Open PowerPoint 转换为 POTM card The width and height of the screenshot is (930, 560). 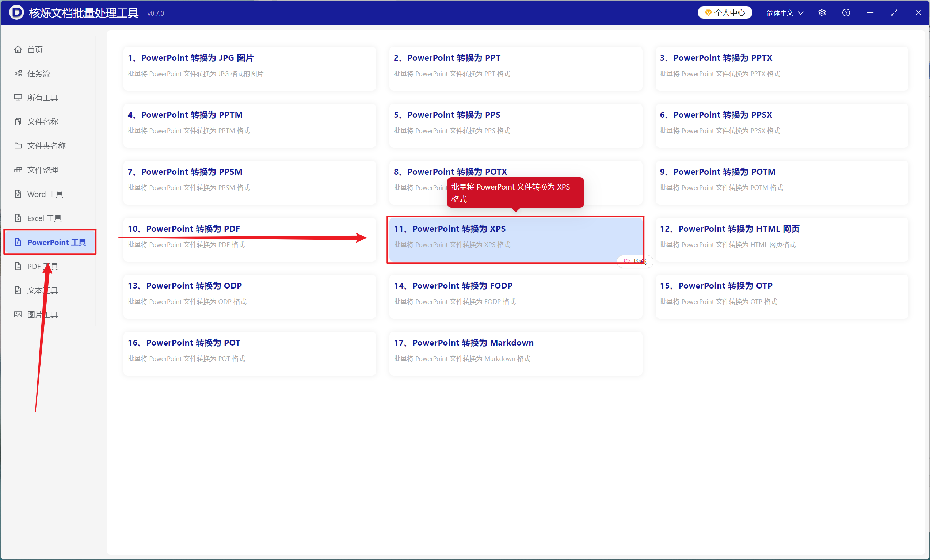click(782, 183)
